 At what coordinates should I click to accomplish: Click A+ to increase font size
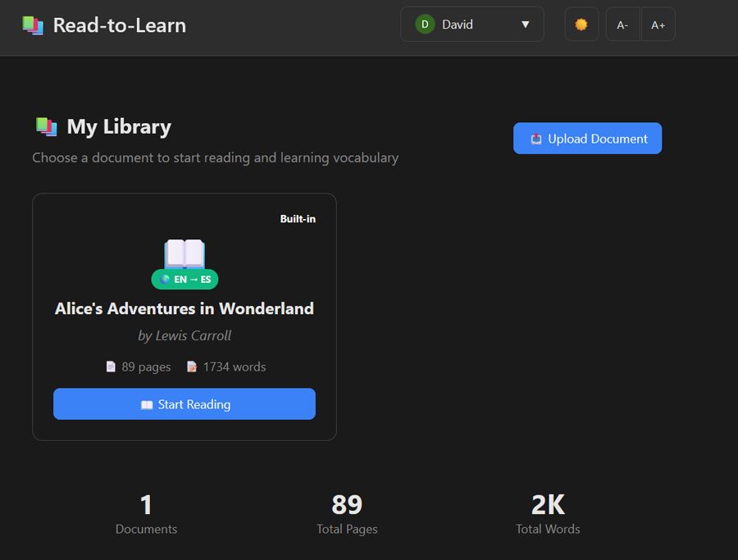(x=658, y=24)
